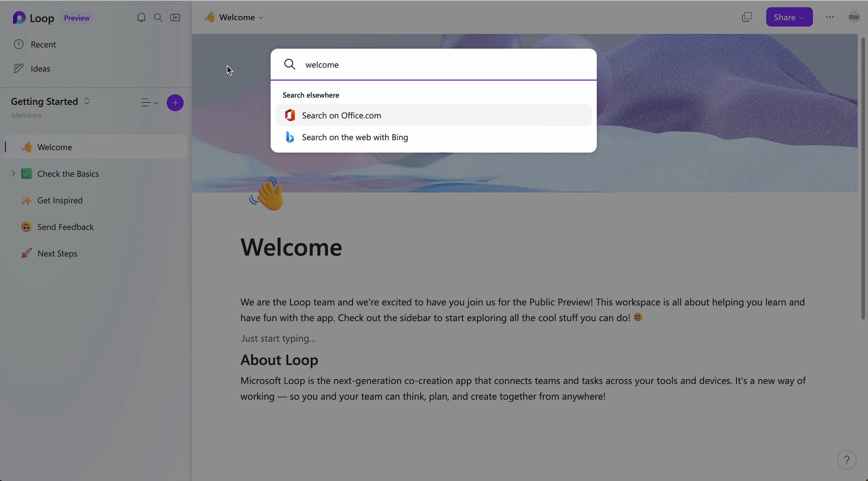The height and width of the screenshot is (481, 868).
Task: Open the Welcome title dropdown
Action: pos(261,17)
